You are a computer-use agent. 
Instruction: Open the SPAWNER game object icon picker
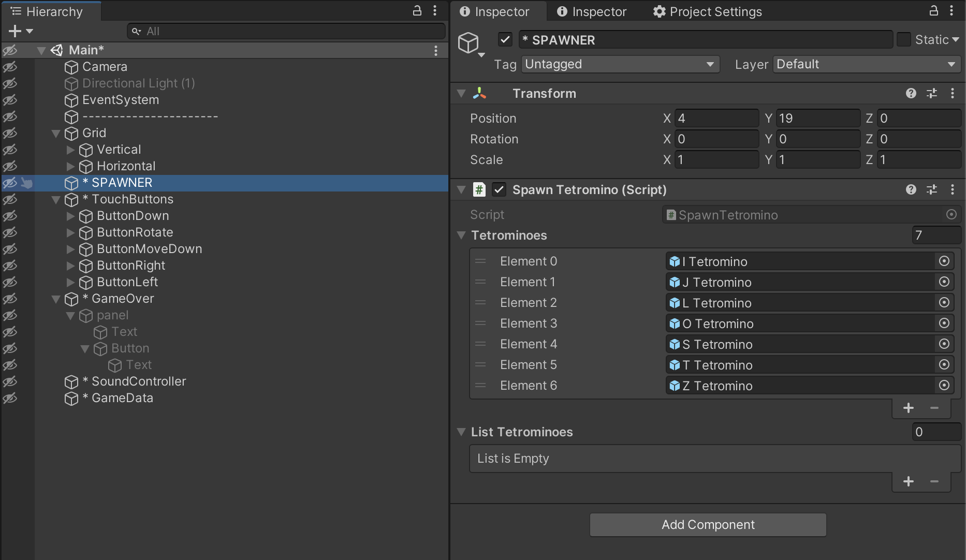[x=471, y=43]
